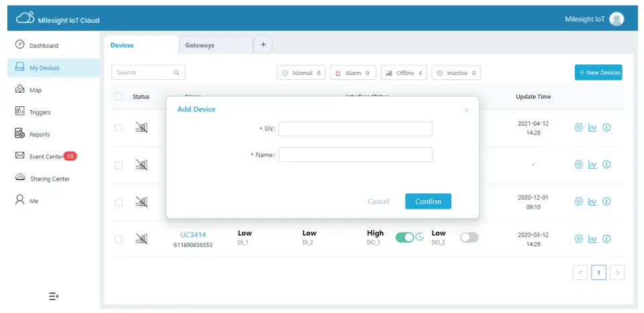Screen dimensions: 644x313
Task: Filter devices by Alarm status
Action: click(x=353, y=73)
